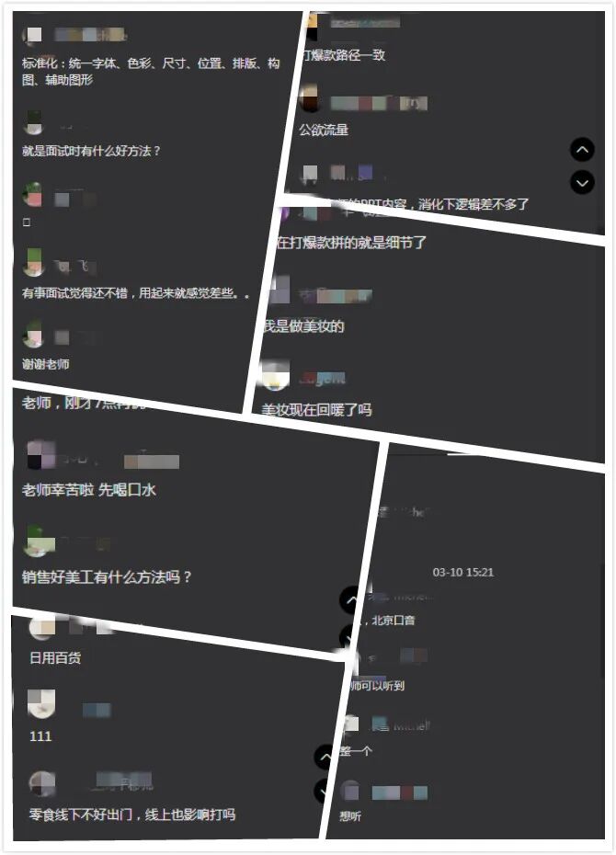Click avatar above 美妆现在回暖了吗

[x=274, y=376]
